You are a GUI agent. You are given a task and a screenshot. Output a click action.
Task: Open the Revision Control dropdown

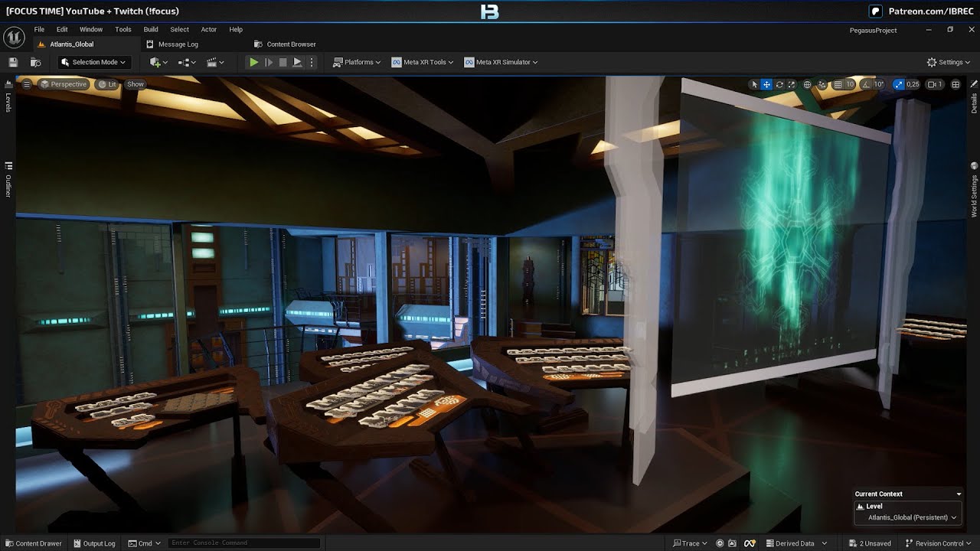tap(939, 543)
